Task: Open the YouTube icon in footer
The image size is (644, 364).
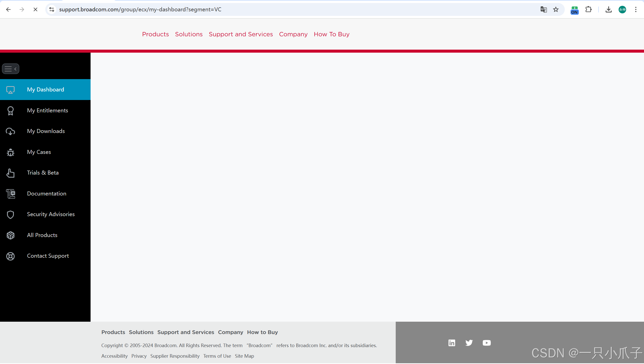Action: [486, 343]
